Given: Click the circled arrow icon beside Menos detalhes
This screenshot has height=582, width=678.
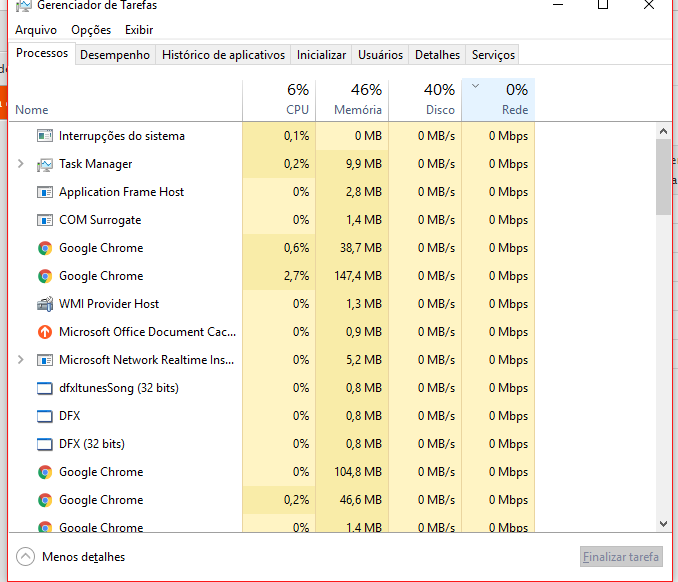Looking at the screenshot, I should click(x=26, y=557).
